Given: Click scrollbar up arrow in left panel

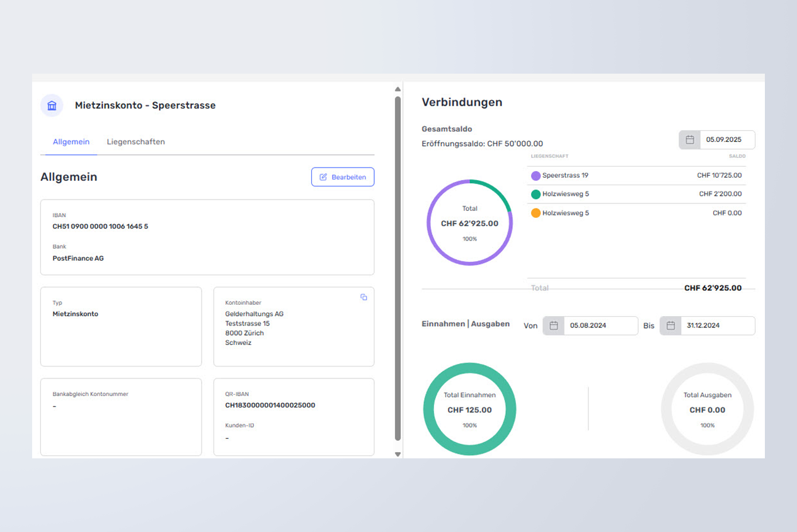Looking at the screenshot, I should coord(398,89).
